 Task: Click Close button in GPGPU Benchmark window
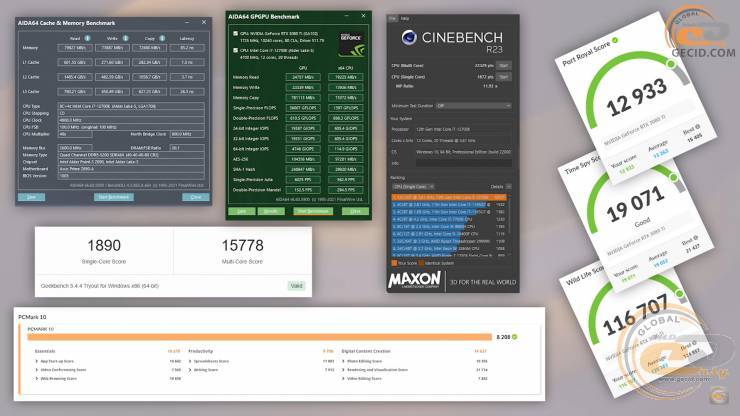[x=355, y=211]
